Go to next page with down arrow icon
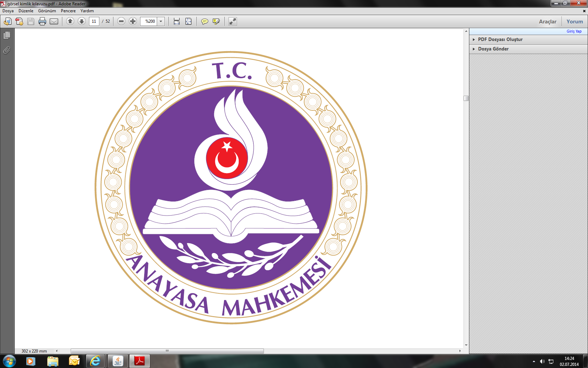Viewport: 588px width, 368px height. pos(82,21)
